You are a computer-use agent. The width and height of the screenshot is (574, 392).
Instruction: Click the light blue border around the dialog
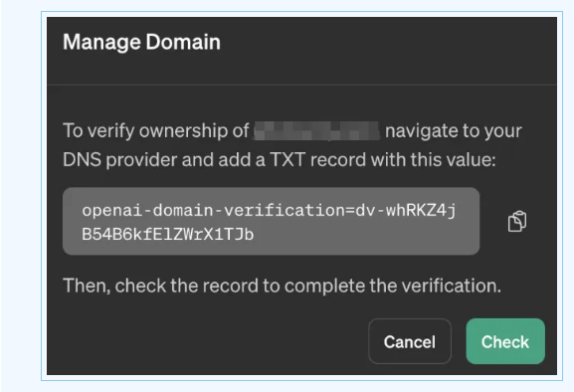point(301,13)
